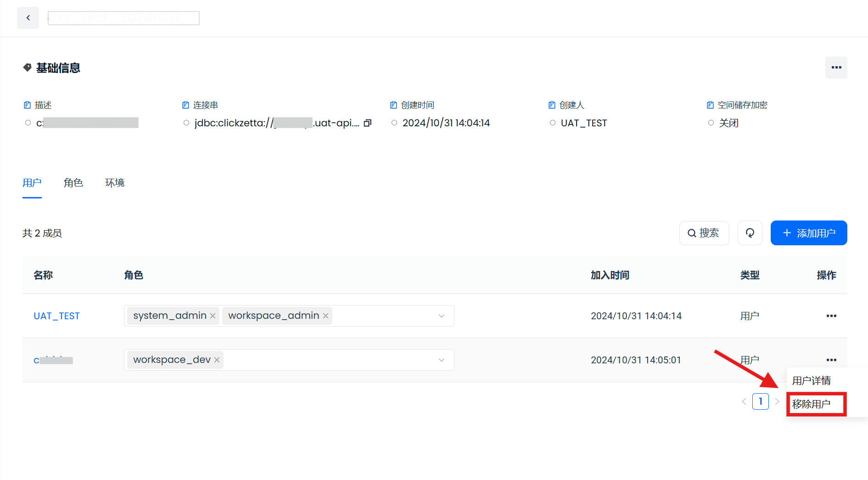868x480 pixels.
Task: Select the 用户 tab
Action: coord(32,183)
